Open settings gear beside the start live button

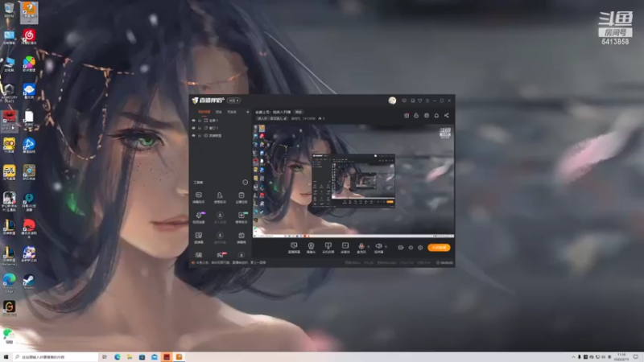point(420,248)
